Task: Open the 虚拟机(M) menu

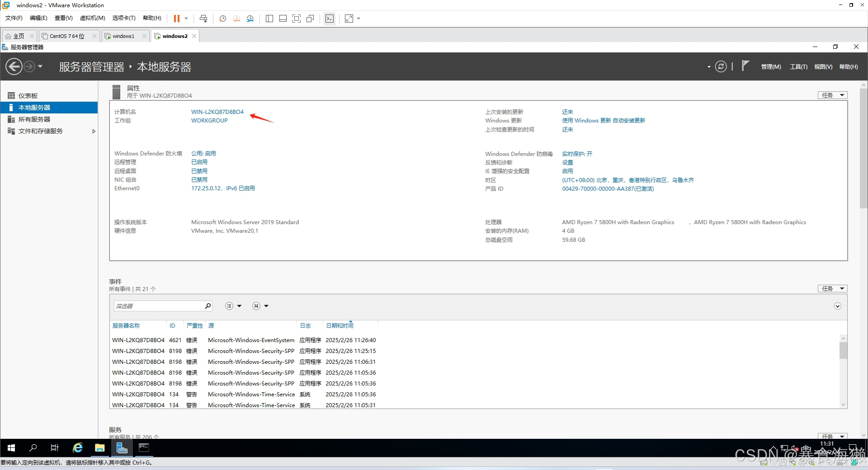Action: [x=92, y=18]
